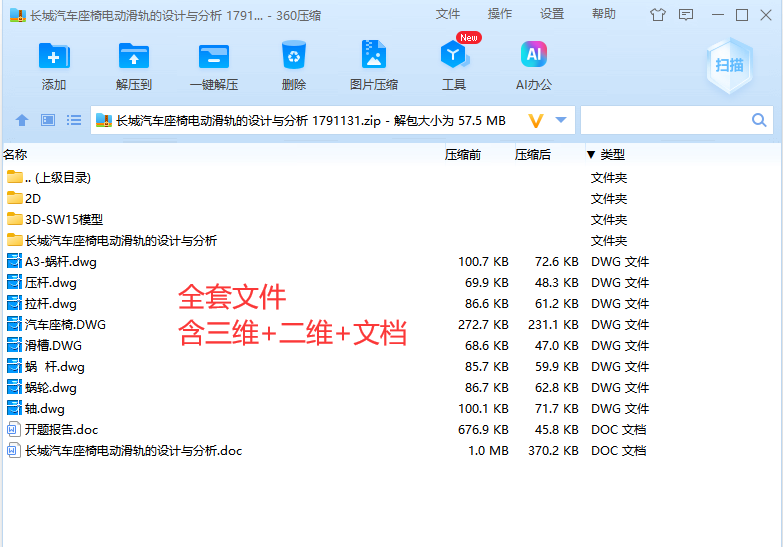Open the 操作 (Operations) menu
Viewport: 783px width, 547px height.
[500, 14]
